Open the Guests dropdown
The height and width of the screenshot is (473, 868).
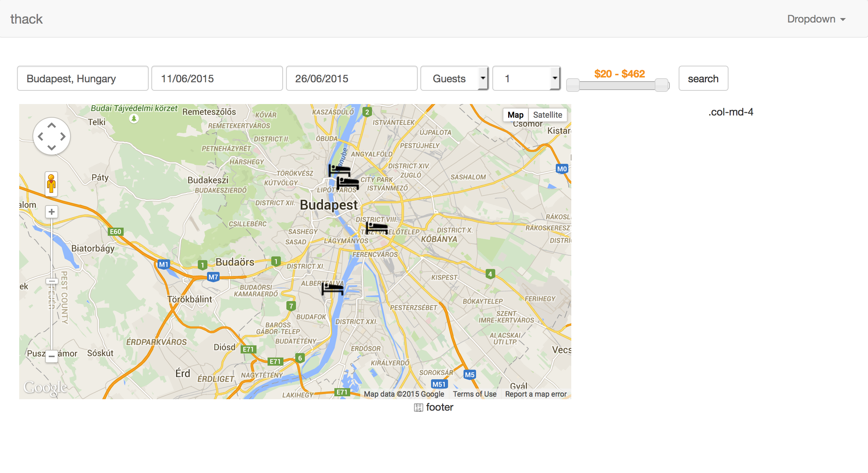coord(454,78)
